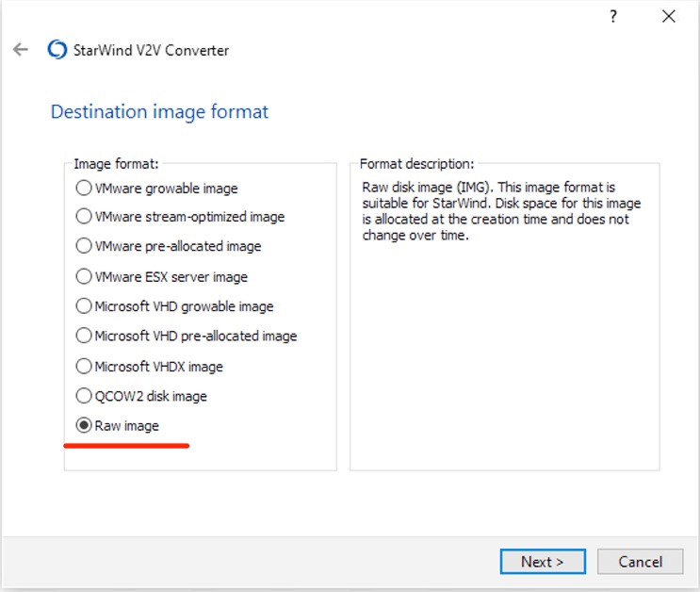Select Microsoft VHDX image format
The width and height of the screenshot is (700, 592).
pos(84,367)
